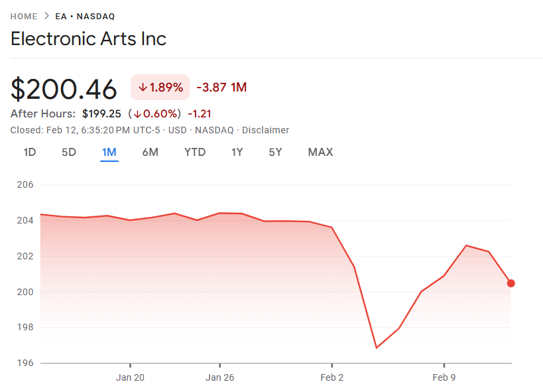Click the EA • NASDAQ breadcrumb
The height and width of the screenshot is (392, 543).
pos(85,16)
